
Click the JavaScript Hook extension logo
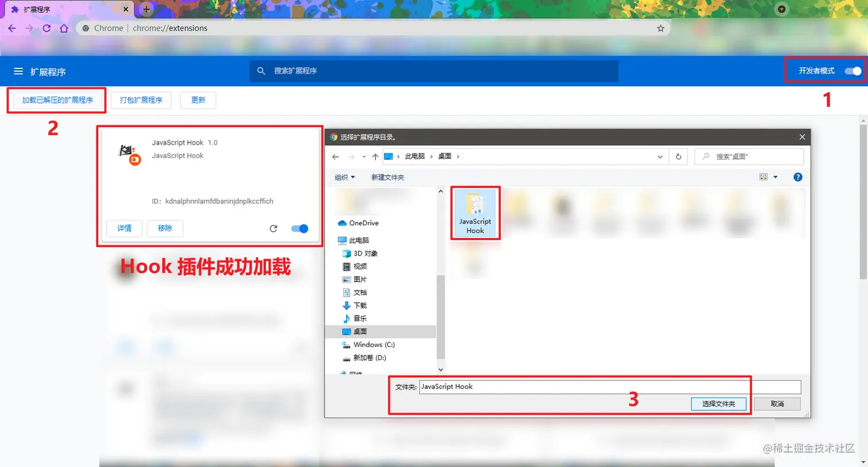pos(130,155)
